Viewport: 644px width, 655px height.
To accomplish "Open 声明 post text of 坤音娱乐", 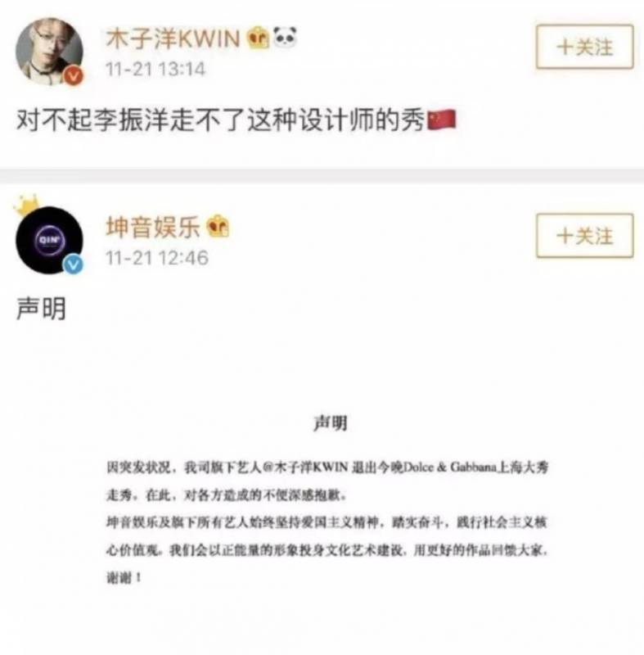I will tap(41, 309).
